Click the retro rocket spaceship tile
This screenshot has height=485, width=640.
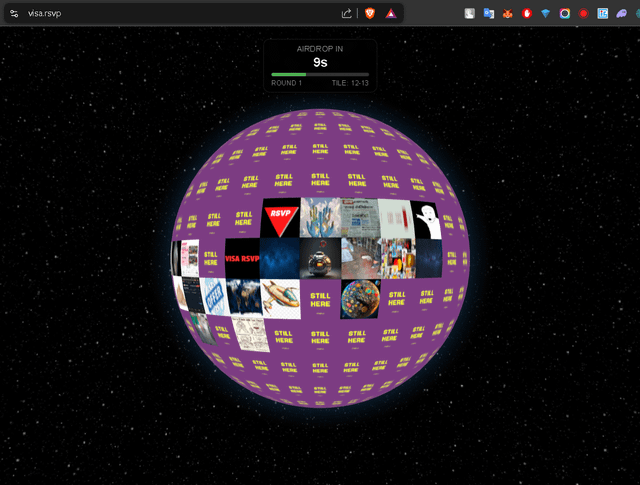[x=280, y=297]
